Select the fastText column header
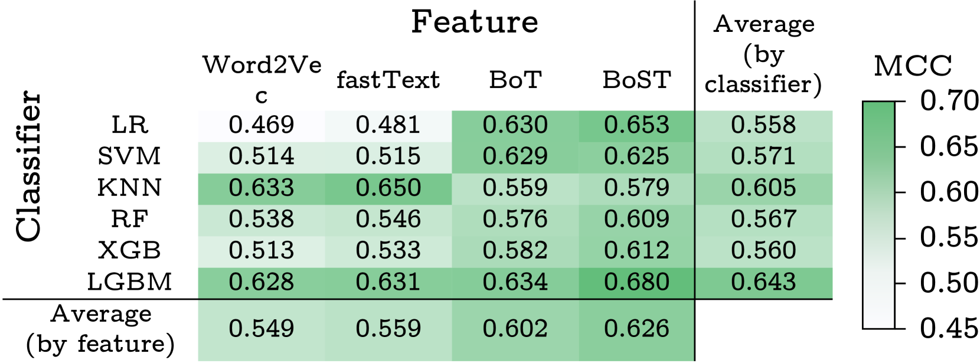The image size is (980, 363). click(x=388, y=80)
